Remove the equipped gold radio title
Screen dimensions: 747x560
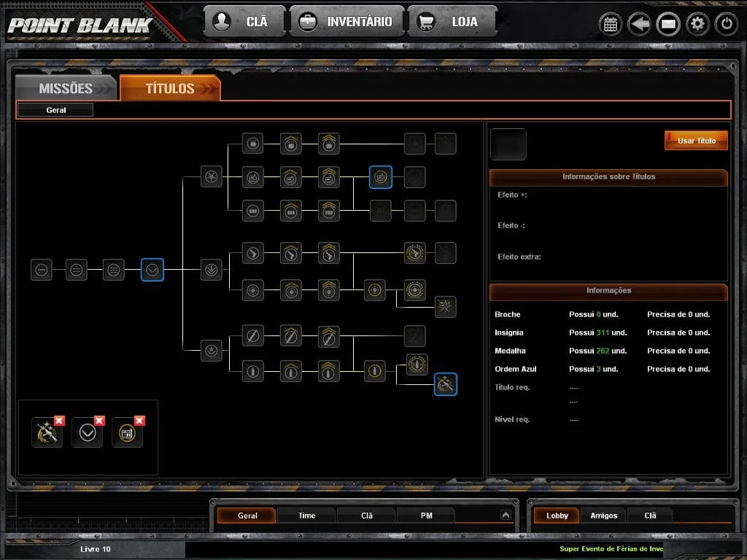pos(139,421)
